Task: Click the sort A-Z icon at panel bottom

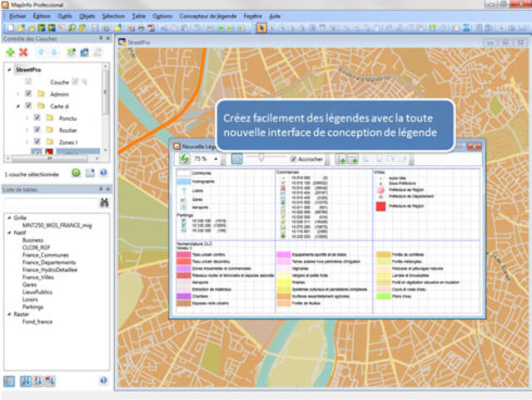Action: (x=26, y=382)
